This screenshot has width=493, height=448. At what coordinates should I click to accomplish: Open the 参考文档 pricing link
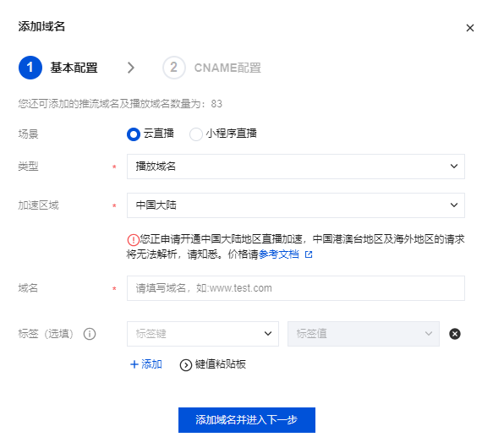click(x=278, y=254)
